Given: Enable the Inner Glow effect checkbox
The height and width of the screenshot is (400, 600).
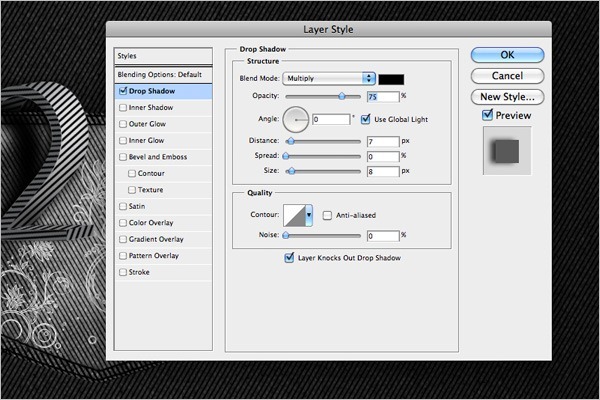Looking at the screenshot, I should [x=123, y=140].
